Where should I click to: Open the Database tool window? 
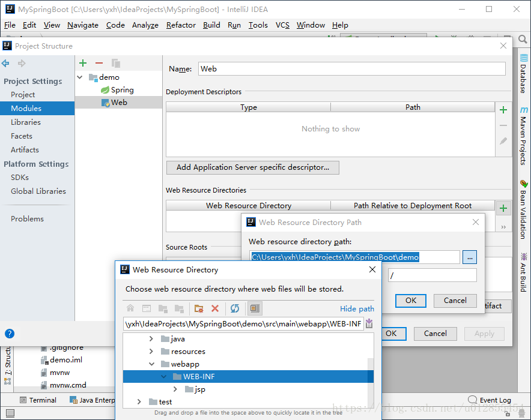click(x=524, y=74)
